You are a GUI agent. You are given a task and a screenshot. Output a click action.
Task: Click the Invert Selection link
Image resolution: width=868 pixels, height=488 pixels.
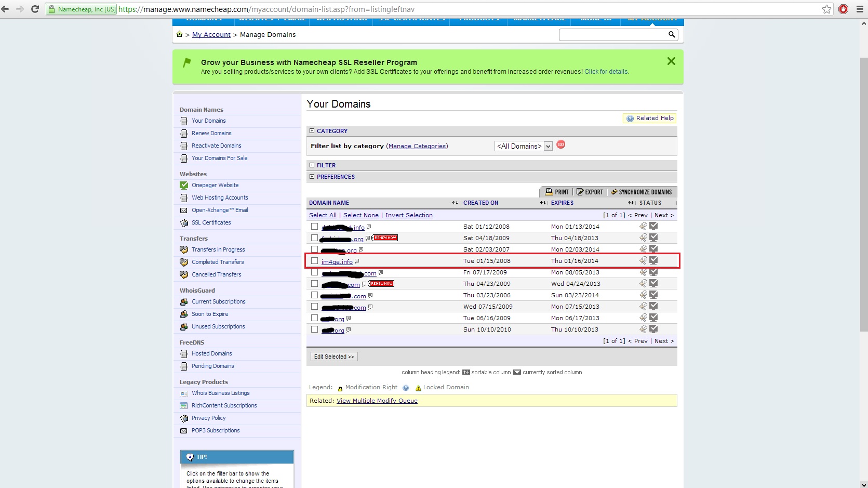click(x=409, y=215)
